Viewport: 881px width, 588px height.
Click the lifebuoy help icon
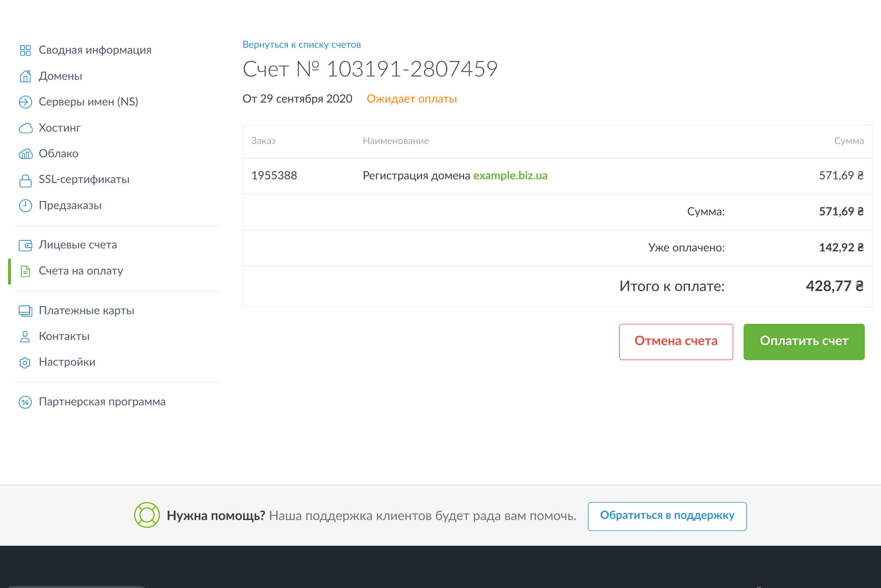tap(147, 515)
